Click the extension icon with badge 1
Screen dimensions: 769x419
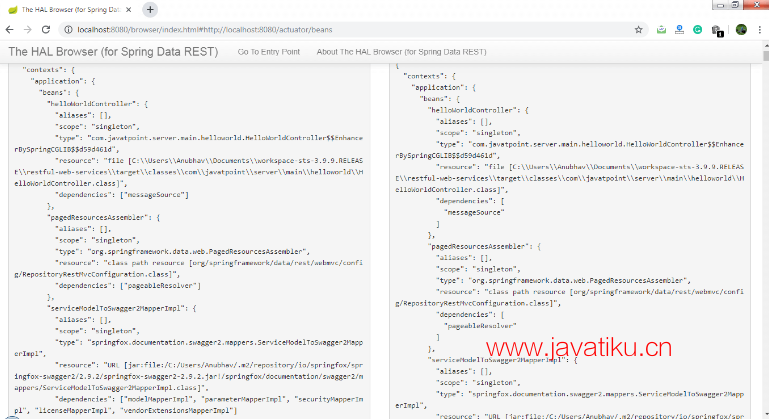click(x=717, y=31)
